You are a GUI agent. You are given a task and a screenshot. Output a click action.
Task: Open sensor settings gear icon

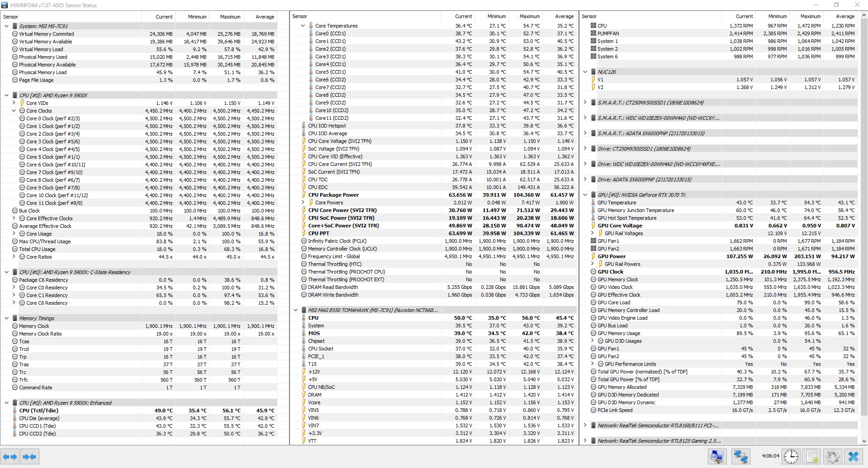click(x=833, y=457)
